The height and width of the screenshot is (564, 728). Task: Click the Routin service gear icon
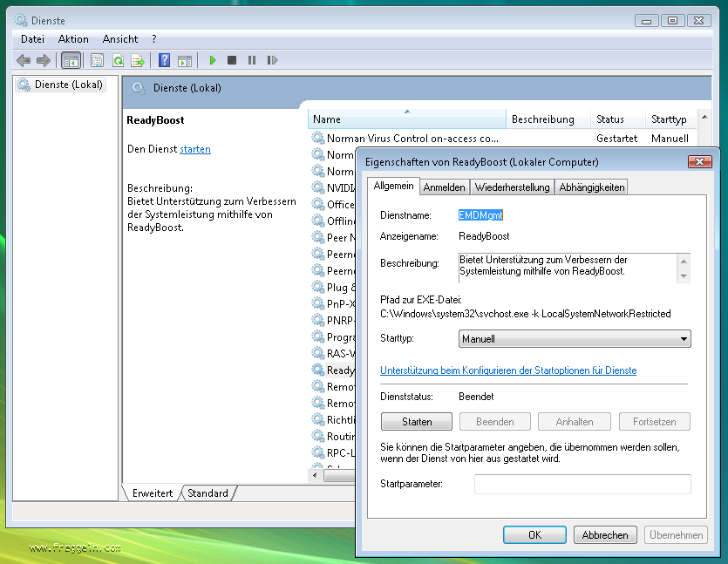point(318,437)
